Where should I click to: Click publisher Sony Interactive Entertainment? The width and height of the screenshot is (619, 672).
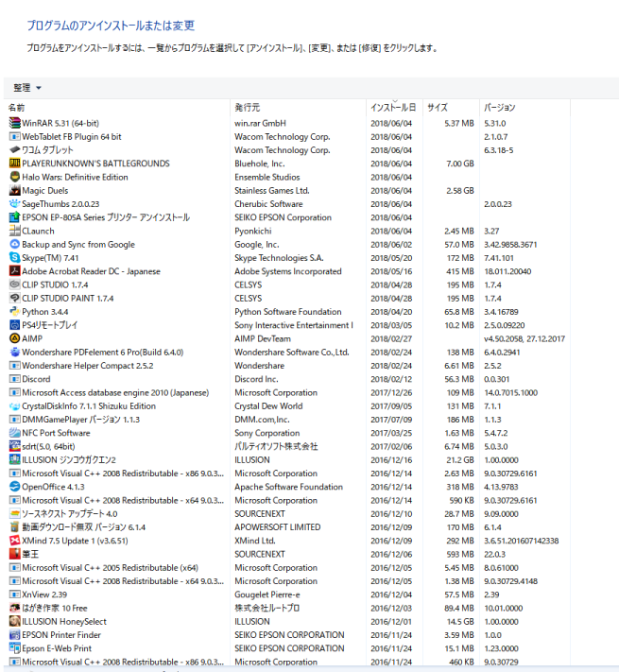[294, 325]
